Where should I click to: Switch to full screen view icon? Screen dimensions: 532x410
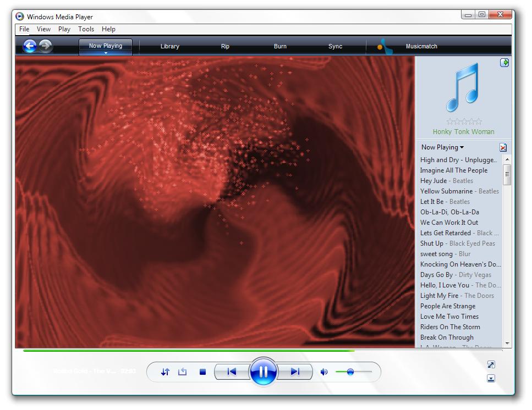click(491, 364)
